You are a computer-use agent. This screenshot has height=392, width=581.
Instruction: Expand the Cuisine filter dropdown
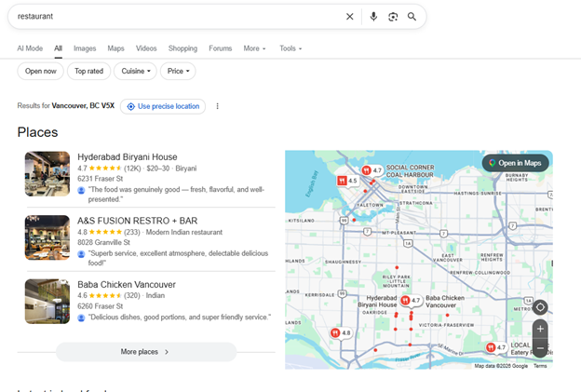[x=135, y=71]
